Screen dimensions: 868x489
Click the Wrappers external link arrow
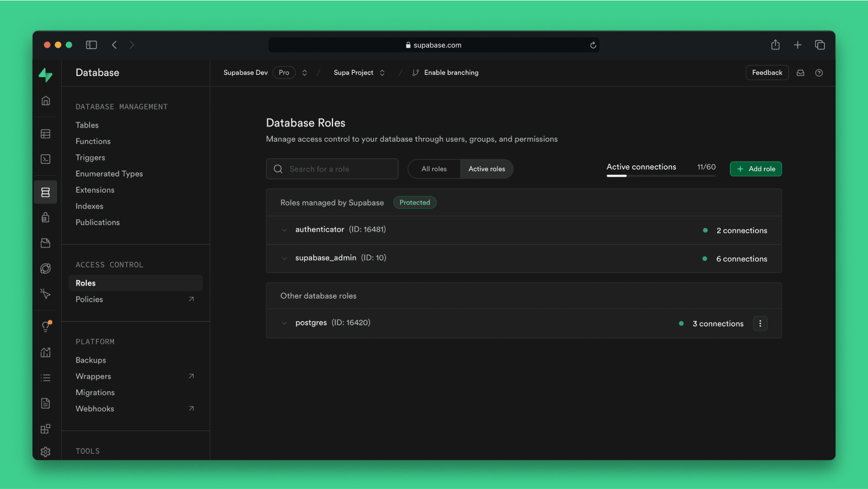pyautogui.click(x=191, y=376)
